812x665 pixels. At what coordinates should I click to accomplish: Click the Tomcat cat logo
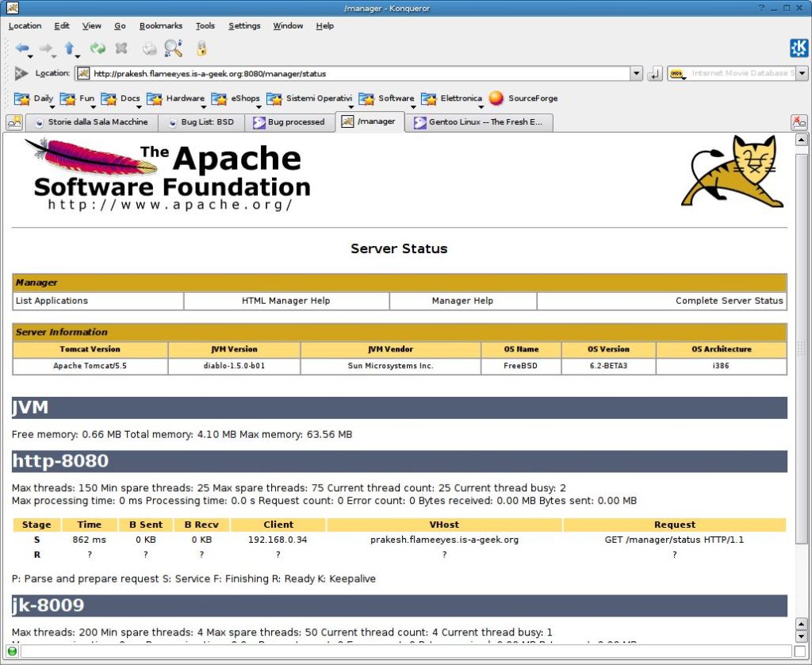point(733,171)
